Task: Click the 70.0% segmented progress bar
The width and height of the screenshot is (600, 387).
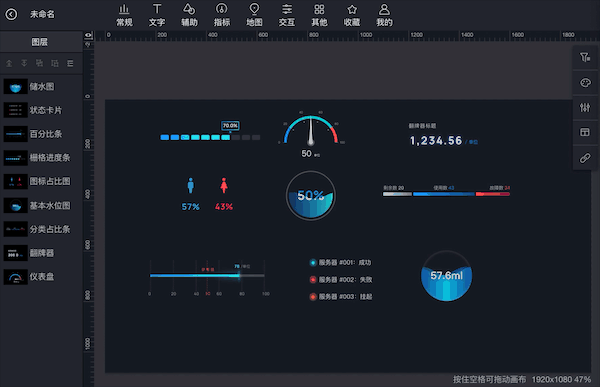Action: click(x=210, y=137)
